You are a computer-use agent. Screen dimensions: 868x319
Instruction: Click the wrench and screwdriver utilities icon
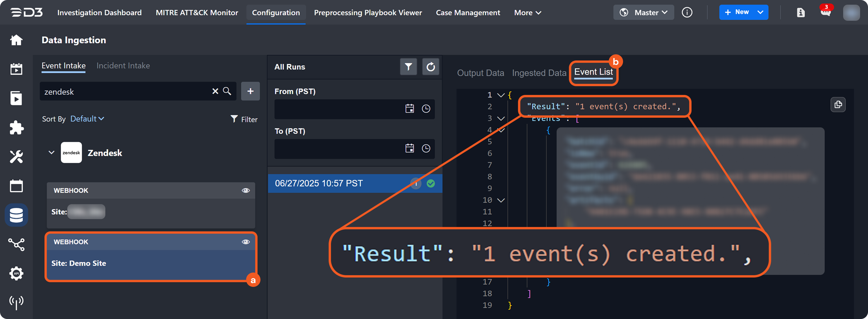[16, 157]
